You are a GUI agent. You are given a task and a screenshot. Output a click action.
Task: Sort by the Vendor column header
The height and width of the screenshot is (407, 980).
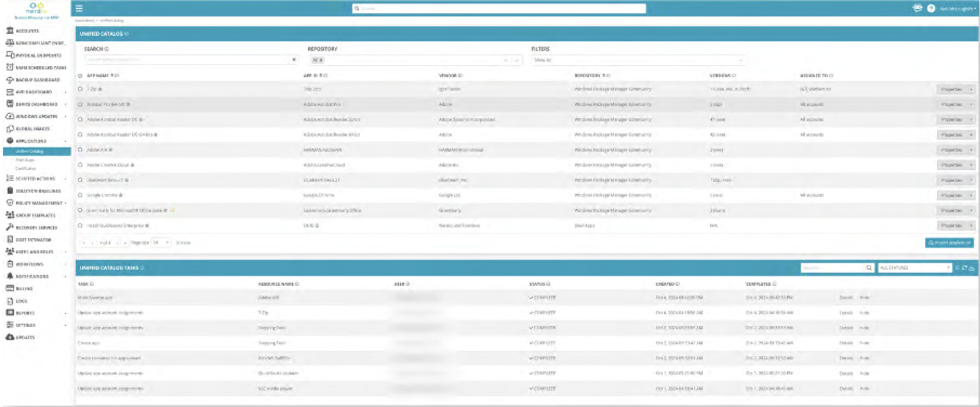pos(448,76)
